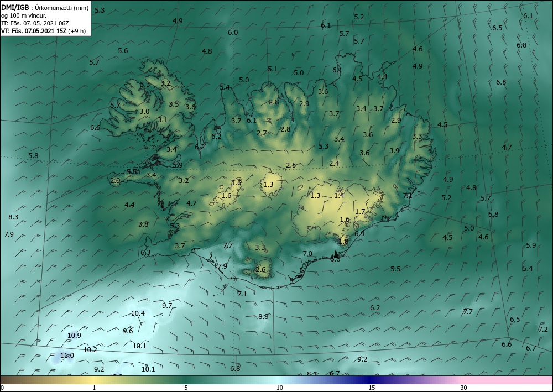
Task: Click the initial time 'IT: Fös. 07. 05. 2021 06Z'
Action: click(x=35, y=23)
